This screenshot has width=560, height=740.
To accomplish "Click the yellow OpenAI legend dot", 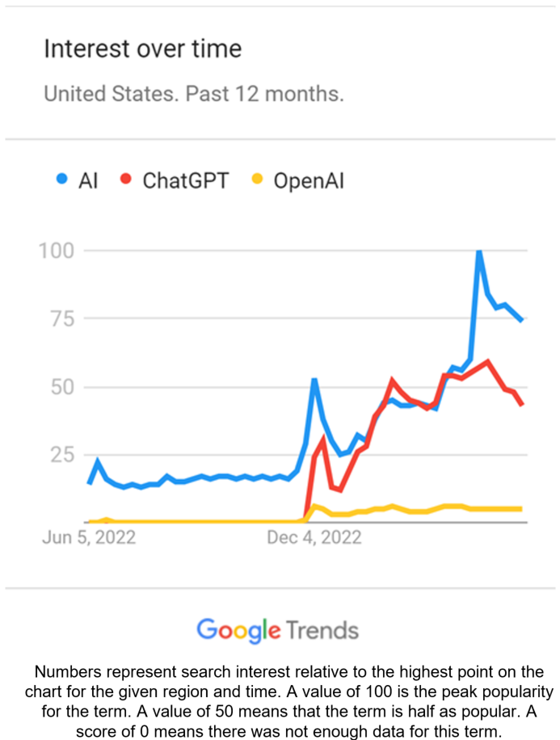I will [256, 181].
